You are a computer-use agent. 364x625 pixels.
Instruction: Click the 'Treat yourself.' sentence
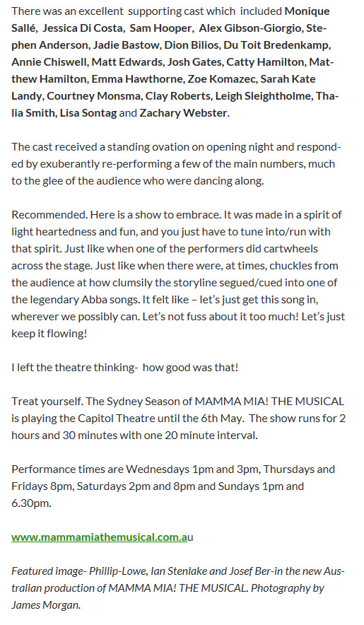tap(47, 401)
